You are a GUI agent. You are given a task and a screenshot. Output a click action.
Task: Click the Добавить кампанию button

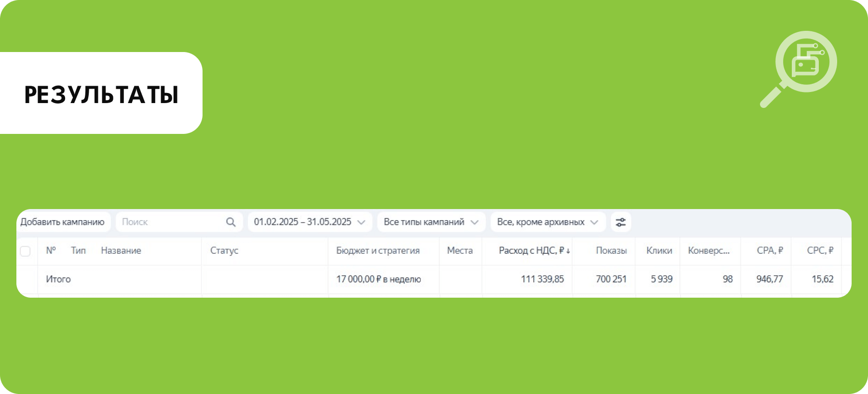63,222
